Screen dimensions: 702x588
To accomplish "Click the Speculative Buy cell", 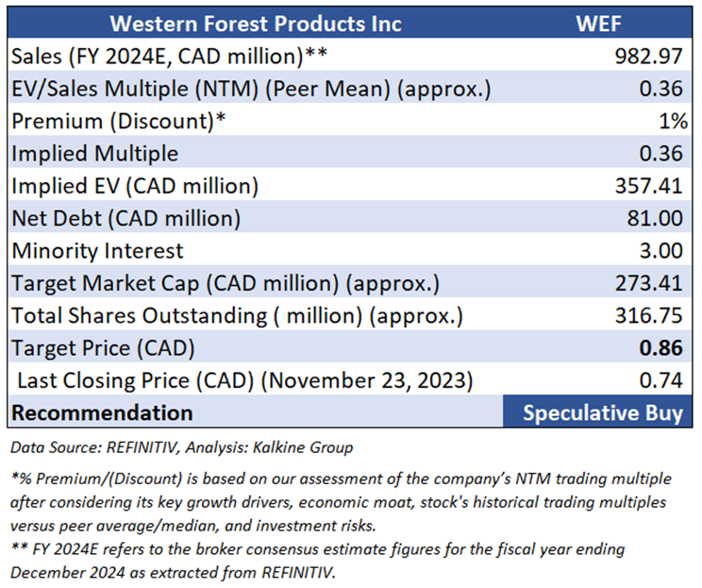I will (x=602, y=412).
